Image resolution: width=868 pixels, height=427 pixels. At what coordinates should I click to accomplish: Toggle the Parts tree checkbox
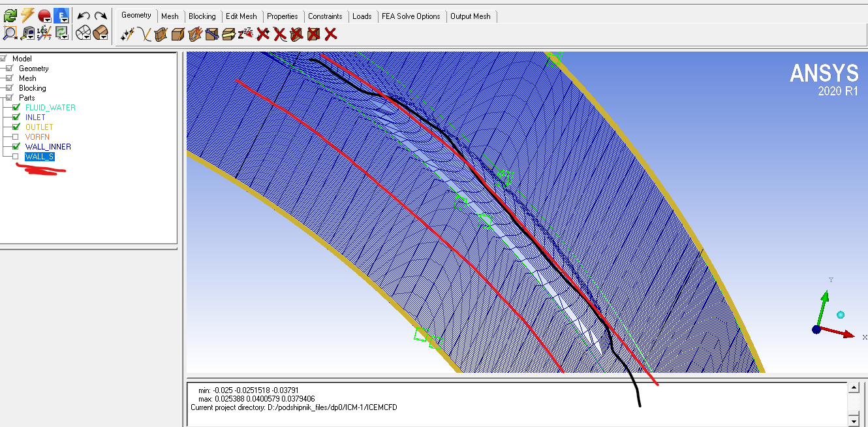(x=9, y=98)
